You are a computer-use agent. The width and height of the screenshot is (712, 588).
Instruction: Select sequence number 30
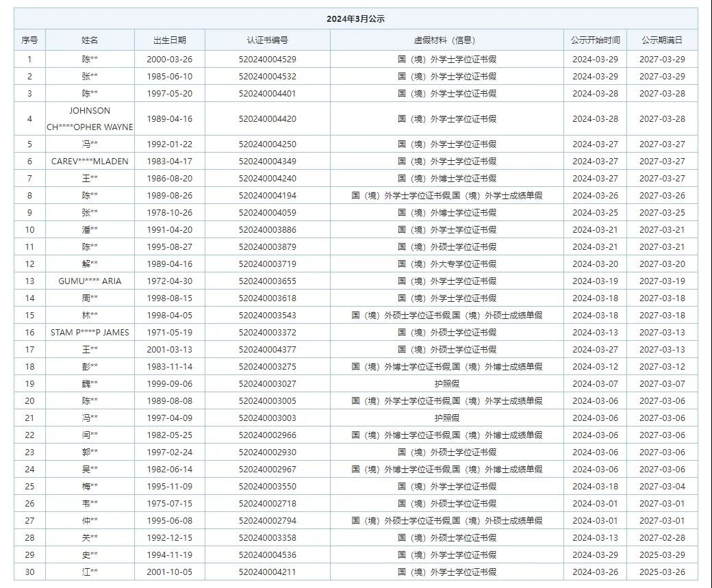click(29, 572)
